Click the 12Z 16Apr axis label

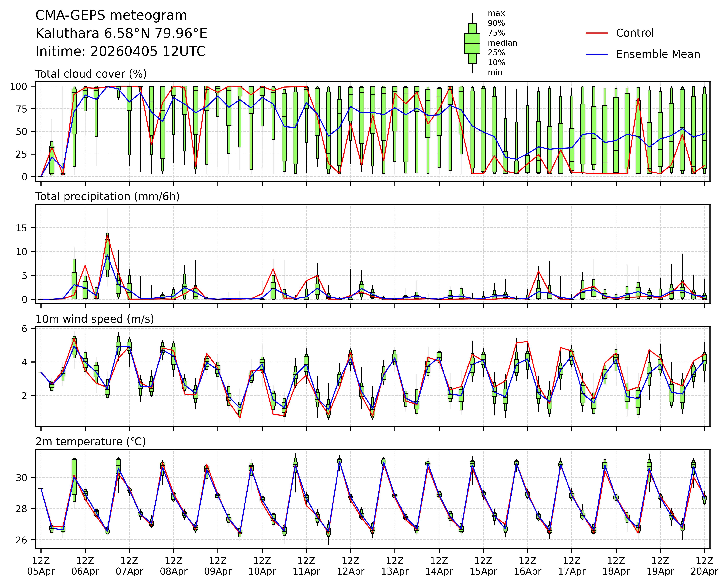coord(527,566)
